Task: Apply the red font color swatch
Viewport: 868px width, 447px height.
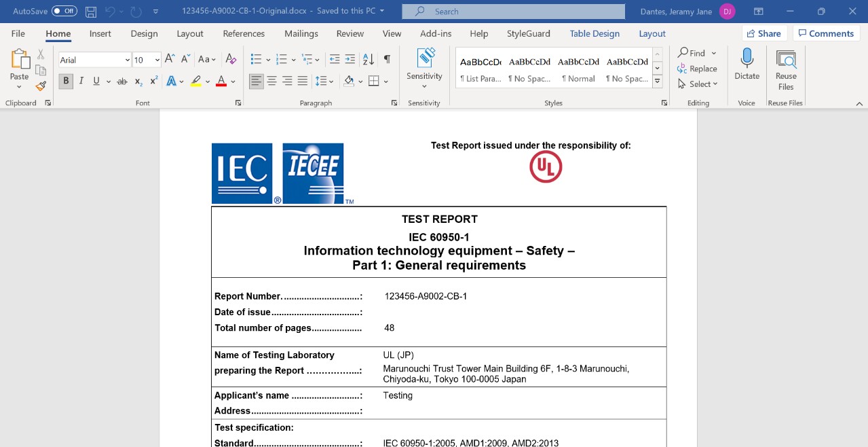Action: pyautogui.click(x=221, y=82)
